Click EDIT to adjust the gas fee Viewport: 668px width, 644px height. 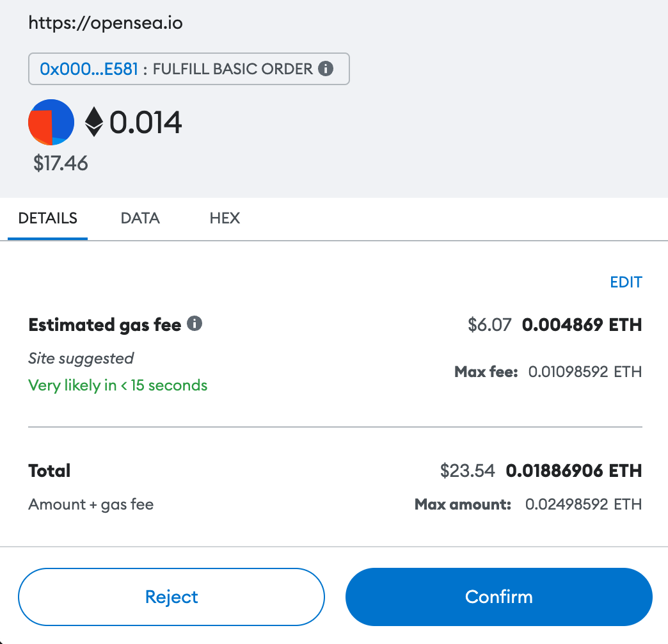click(x=626, y=282)
